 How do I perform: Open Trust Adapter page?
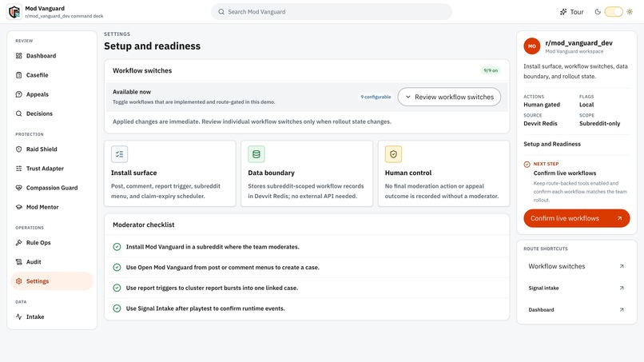pyautogui.click(x=52, y=169)
